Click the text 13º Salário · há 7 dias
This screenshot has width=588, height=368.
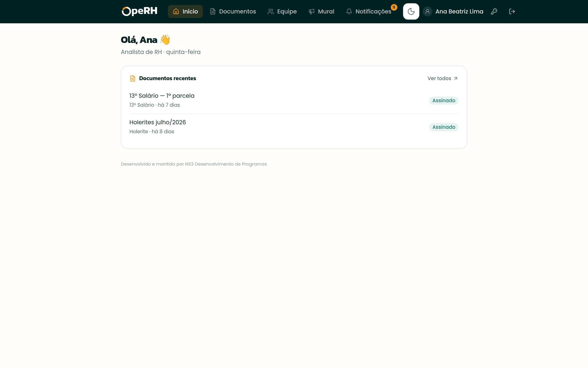pos(155,105)
